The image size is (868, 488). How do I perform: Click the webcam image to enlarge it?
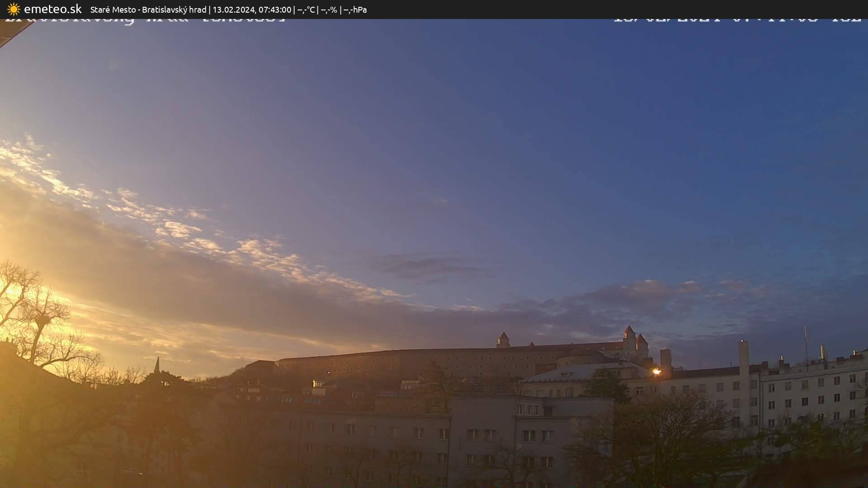[434, 253]
